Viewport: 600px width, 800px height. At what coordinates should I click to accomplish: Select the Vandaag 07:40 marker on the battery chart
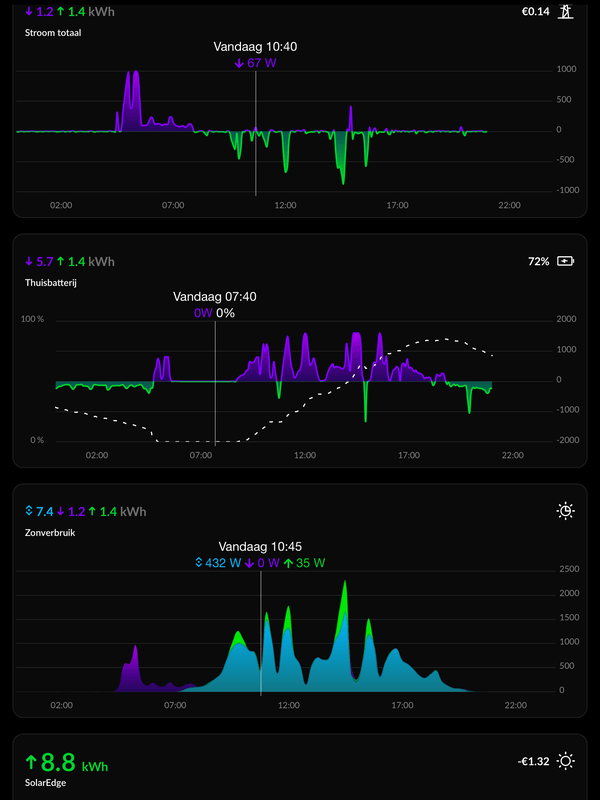coord(215,296)
